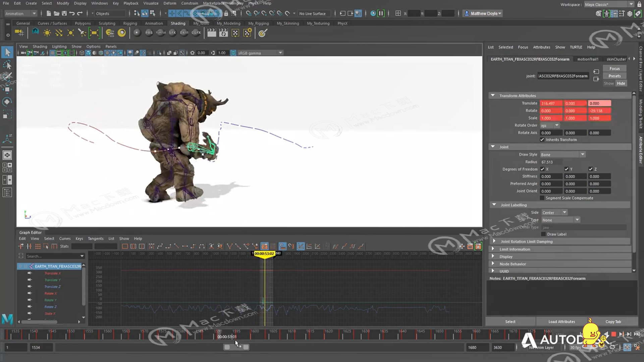
Task: Click Translate X in Graph Editor list
Action: [x=53, y=273]
